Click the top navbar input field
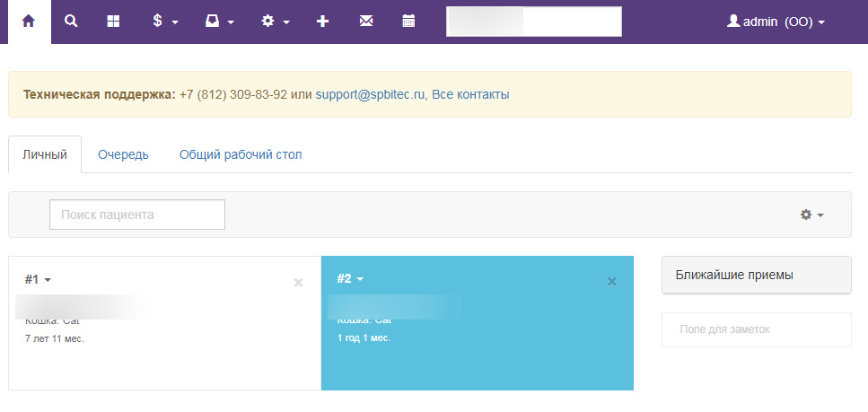868x412 pixels. (x=534, y=22)
